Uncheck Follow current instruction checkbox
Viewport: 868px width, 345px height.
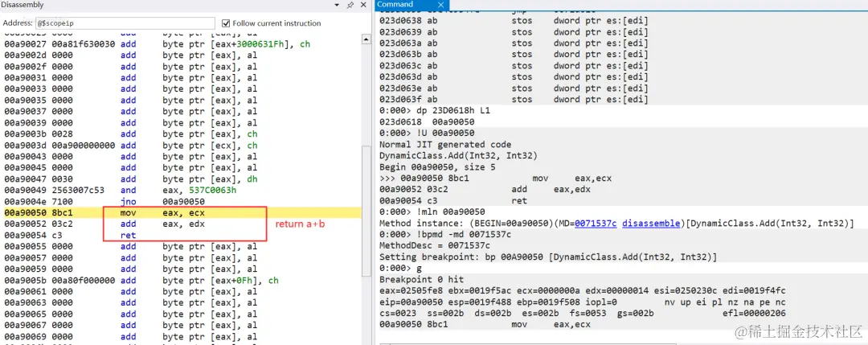[x=225, y=23]
